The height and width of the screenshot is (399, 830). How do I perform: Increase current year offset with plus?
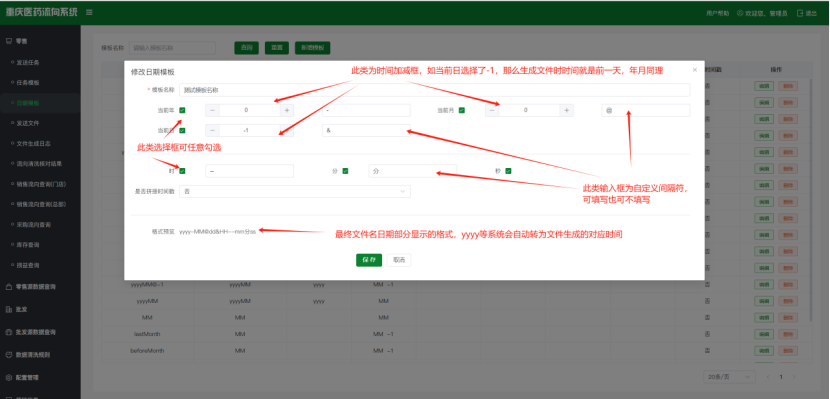[287, 110]
